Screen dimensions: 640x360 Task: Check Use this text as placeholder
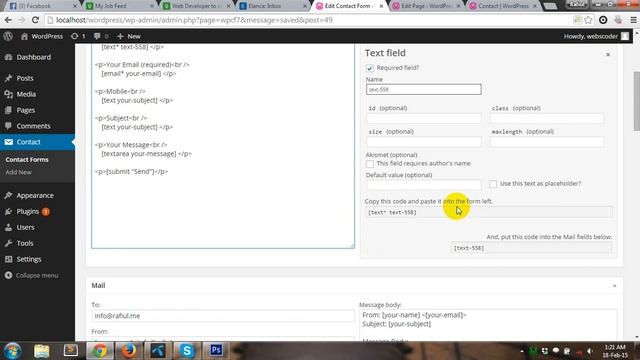point(493,184)
